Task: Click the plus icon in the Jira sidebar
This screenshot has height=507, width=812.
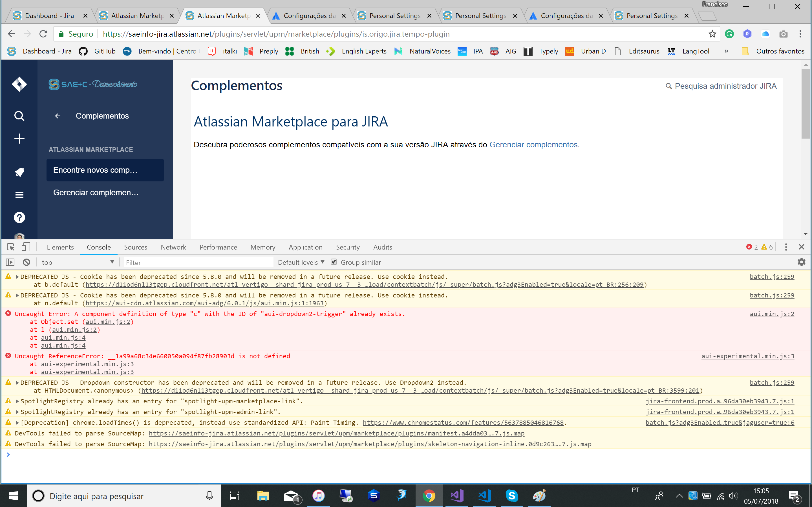Action: click(x=19, y=139)
